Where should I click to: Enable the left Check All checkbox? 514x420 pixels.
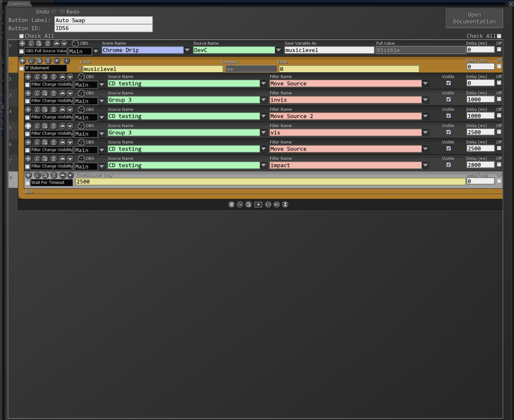pyautogui.click(x=21, y=36)
